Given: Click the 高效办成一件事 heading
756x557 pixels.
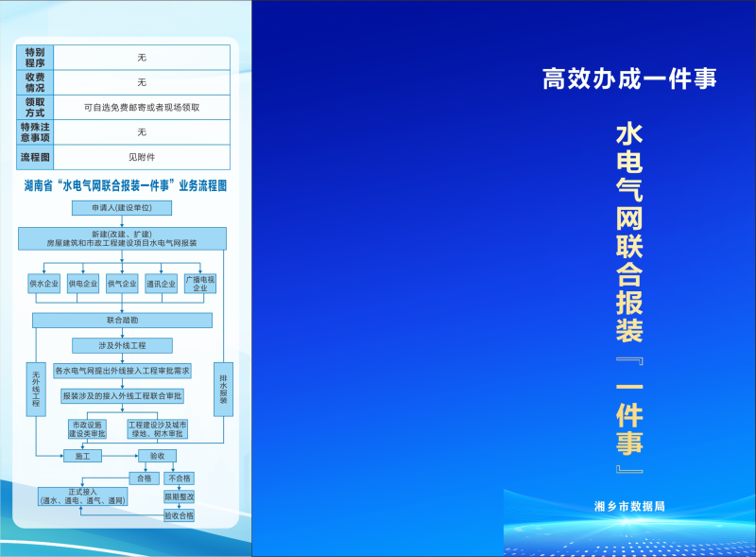Looking at the screenshot, I should coord(629,78).
